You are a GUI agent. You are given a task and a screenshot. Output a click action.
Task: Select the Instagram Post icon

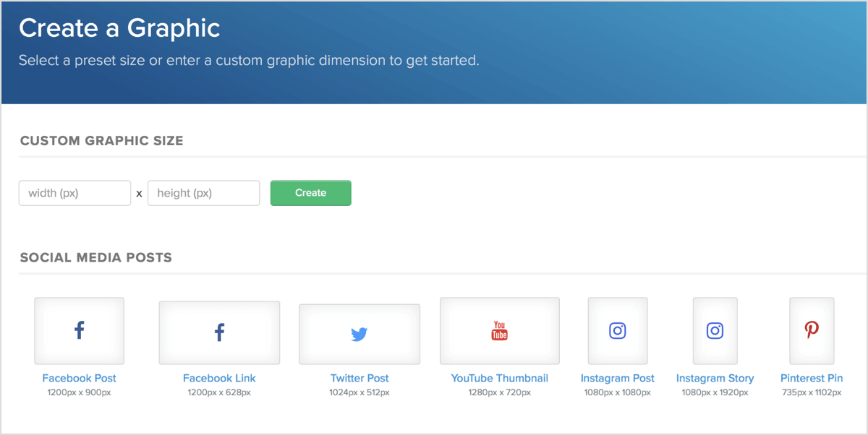[x=618, y=331]
